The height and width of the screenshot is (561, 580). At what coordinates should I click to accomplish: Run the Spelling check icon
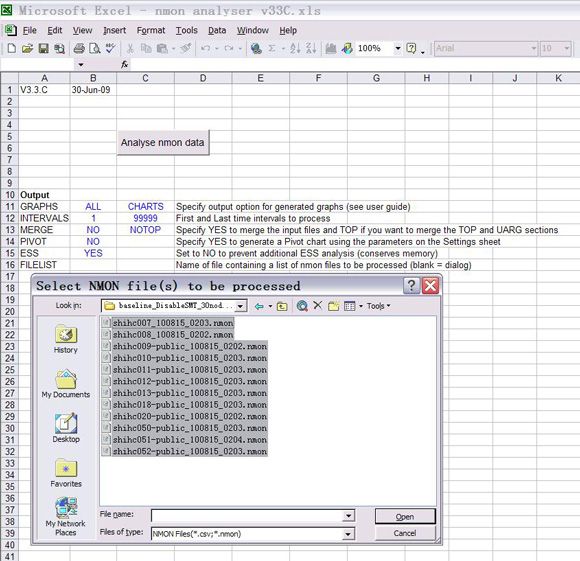tap(111, 48)
